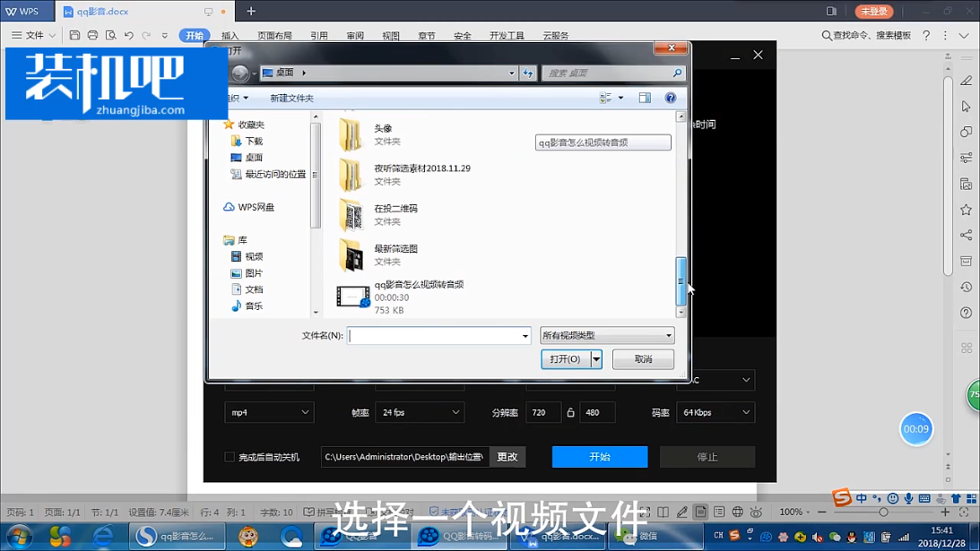The image size is (980, 551).
Task: Expand the 64 Kbps bitrate dropdown
Action: click(715, 412)
